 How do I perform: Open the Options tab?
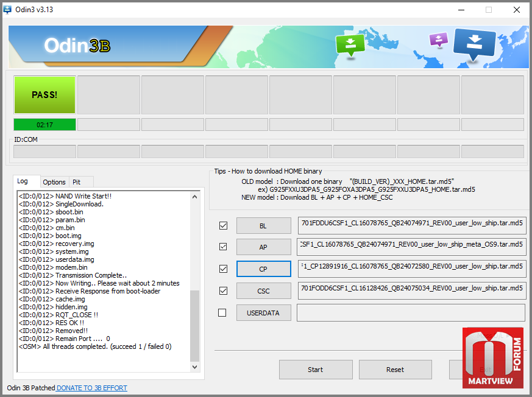coord(54,182)
